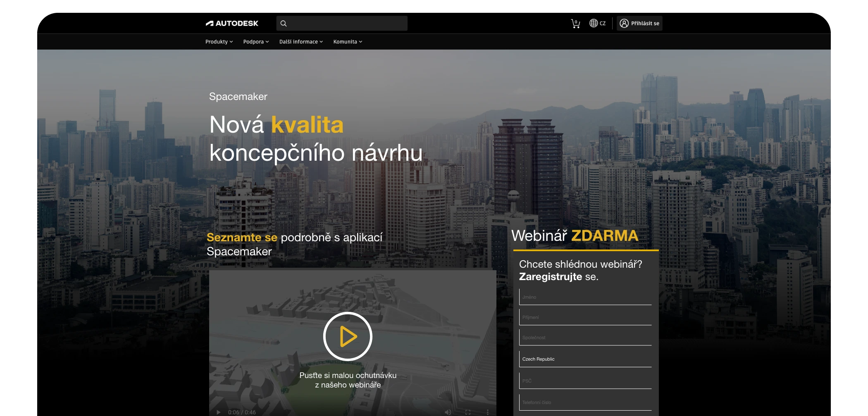Click the small play button in video controls
Image resolution: width=868 pixels, height=416 pixels.
[218, 412]
